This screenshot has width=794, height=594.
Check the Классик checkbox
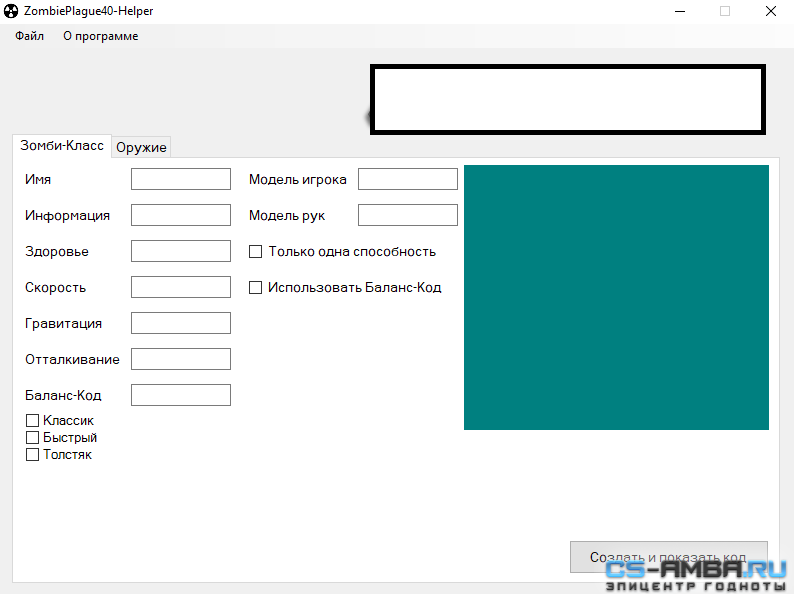tap(32, 421)
